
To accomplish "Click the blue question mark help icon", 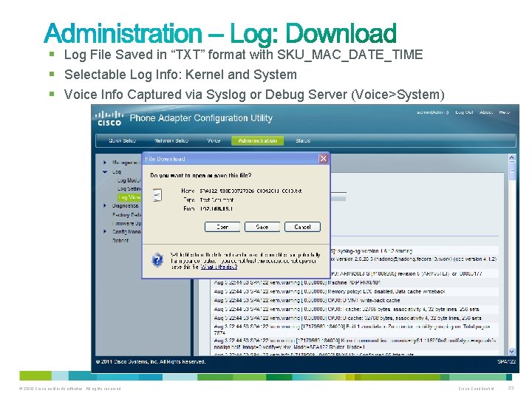I will pos(157,260).
